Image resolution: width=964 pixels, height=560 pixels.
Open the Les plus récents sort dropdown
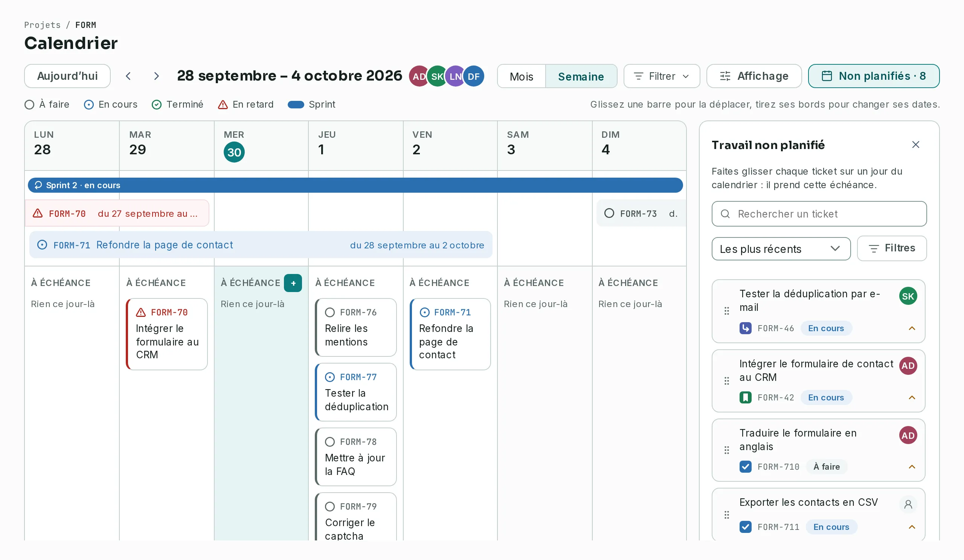pos(781,249)
